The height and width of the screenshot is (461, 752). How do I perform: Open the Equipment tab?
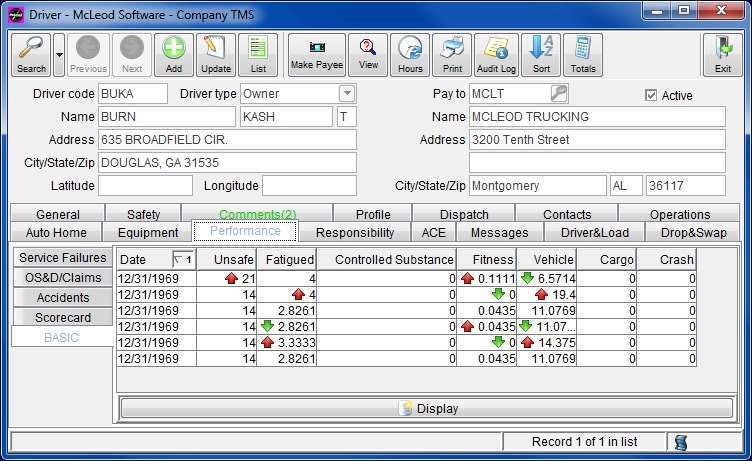pos(148,233)
